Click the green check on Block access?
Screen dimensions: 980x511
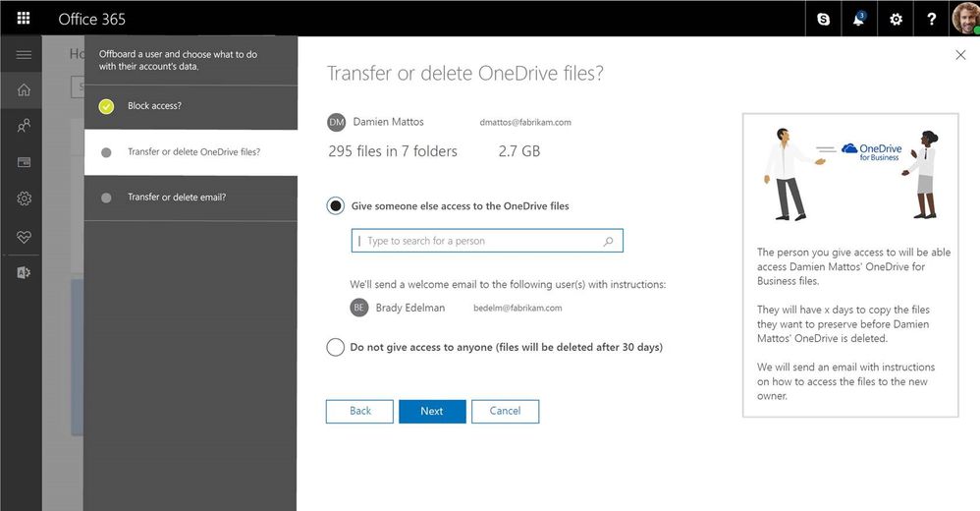[x=106, y=106]
